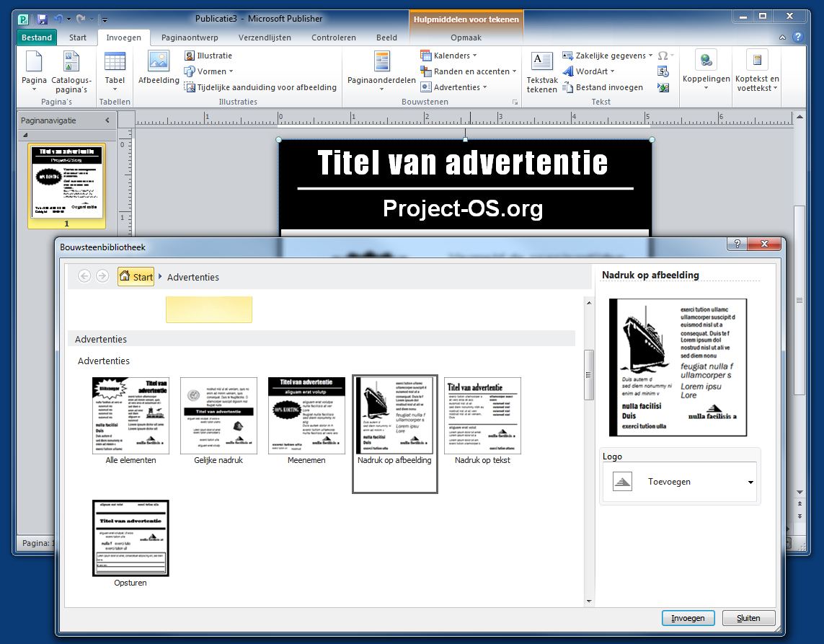Insert Tijdelijke aanduiding voor afbeelding placeholder
Screen dimensions: 824x644
tap(260, 87)
